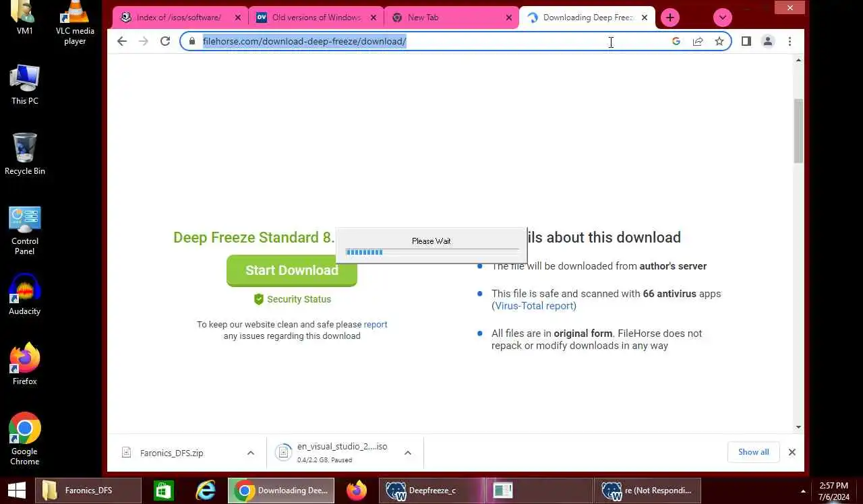The image size is (863, 504).
Task: Open the Chrome profile avatar
Action: (x=768, y=41)
